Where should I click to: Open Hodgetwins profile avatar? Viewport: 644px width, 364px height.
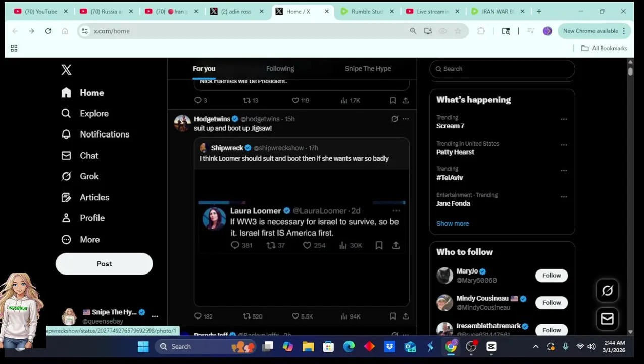(x=182, y=123)
